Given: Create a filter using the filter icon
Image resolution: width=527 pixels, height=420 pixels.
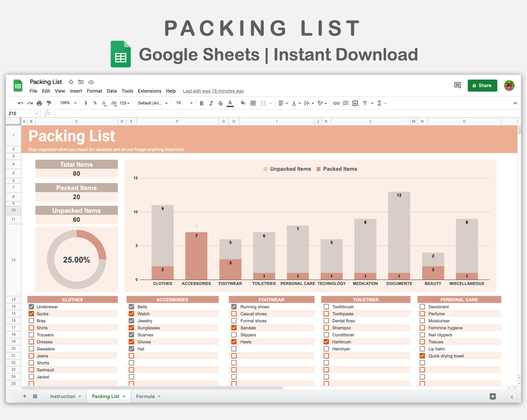Looking at the screenshot, I should point(365,103).
